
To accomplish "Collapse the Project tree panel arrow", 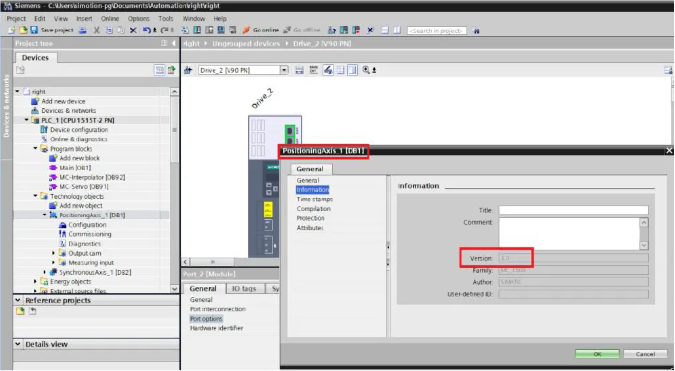I will [173, 43].
